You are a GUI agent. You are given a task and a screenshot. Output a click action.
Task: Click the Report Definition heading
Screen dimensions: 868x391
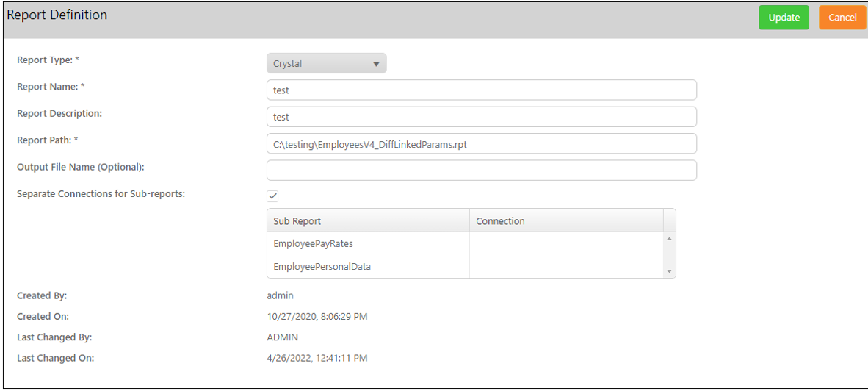pos(57,15)
